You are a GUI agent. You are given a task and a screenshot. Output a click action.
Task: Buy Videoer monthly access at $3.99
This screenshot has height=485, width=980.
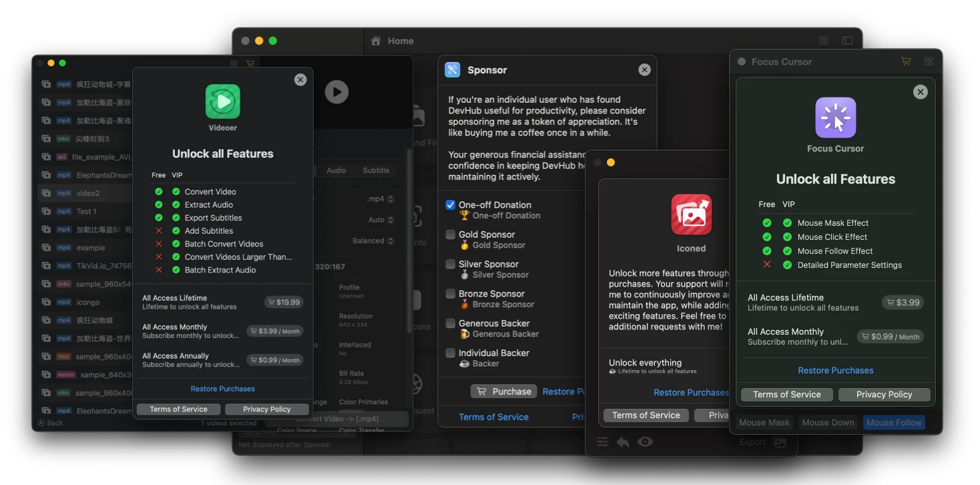[274, 331]
